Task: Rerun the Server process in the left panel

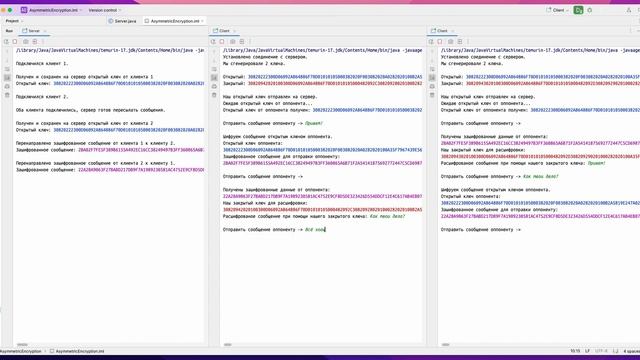Action: [6, 42]
